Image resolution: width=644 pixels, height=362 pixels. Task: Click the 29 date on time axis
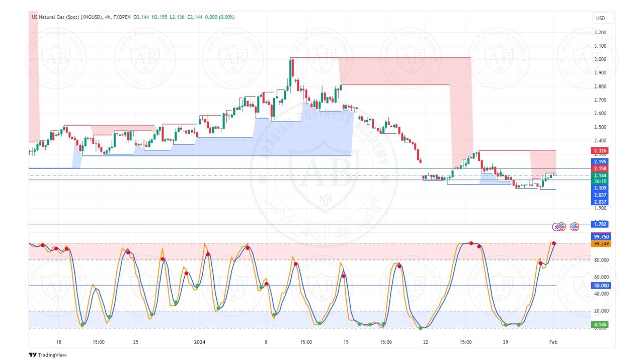(506, 342)
